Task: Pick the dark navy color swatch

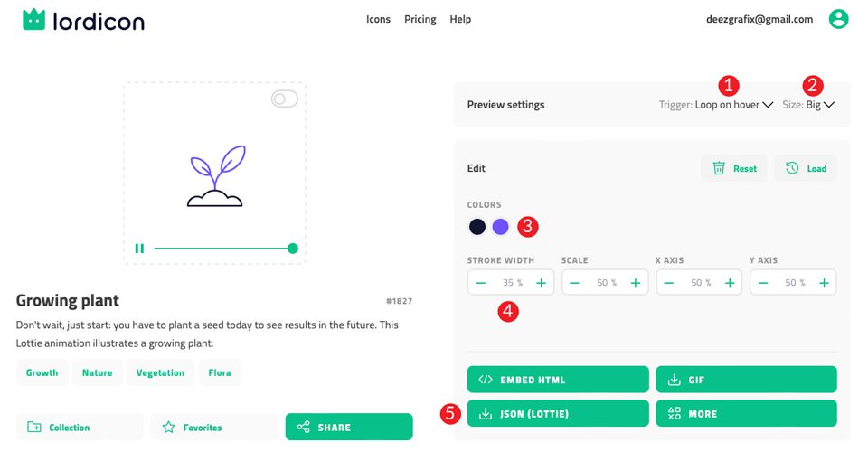Action: tap(476, 227)
